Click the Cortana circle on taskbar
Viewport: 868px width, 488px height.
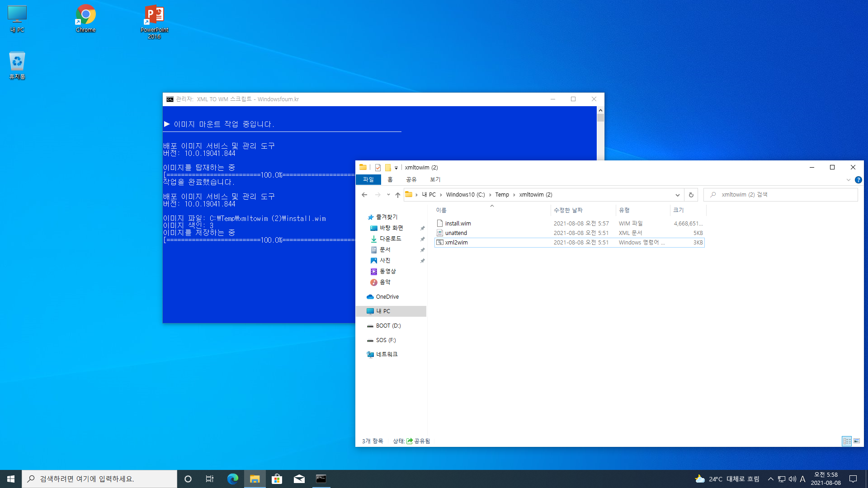tap(188, 479)
